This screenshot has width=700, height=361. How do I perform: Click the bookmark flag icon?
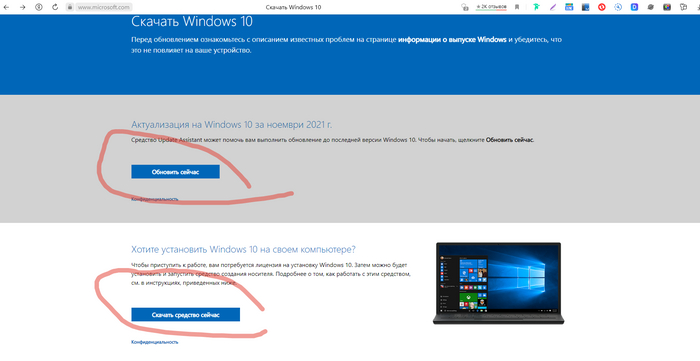517,7
